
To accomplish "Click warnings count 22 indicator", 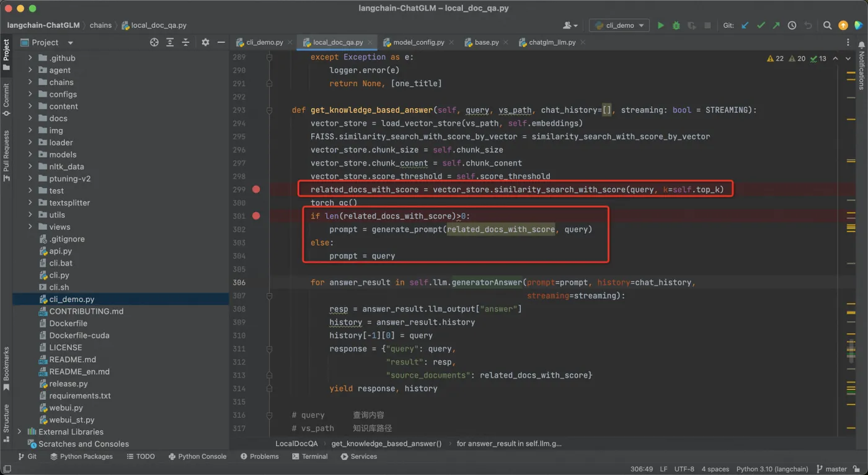I will point(776,58).
